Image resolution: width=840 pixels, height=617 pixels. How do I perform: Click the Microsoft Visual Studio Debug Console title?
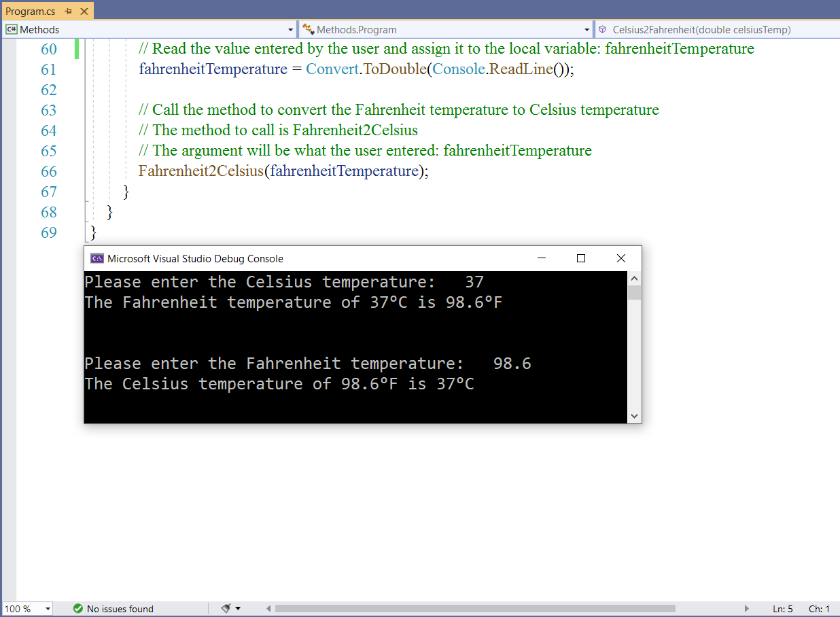pos(195,259)
